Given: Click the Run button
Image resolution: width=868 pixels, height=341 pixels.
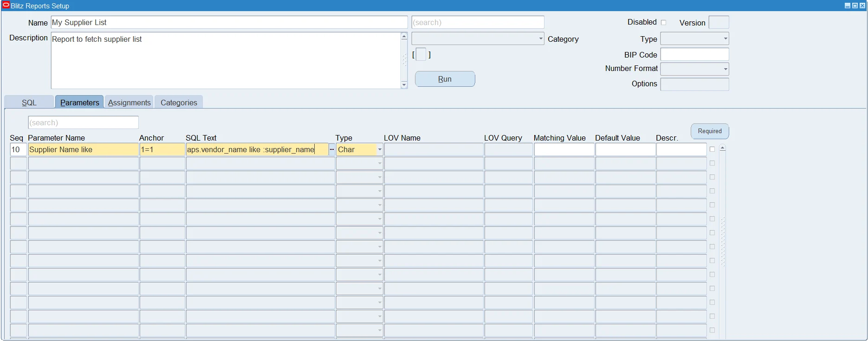Looking at the screenshot, I should [445, 79].
